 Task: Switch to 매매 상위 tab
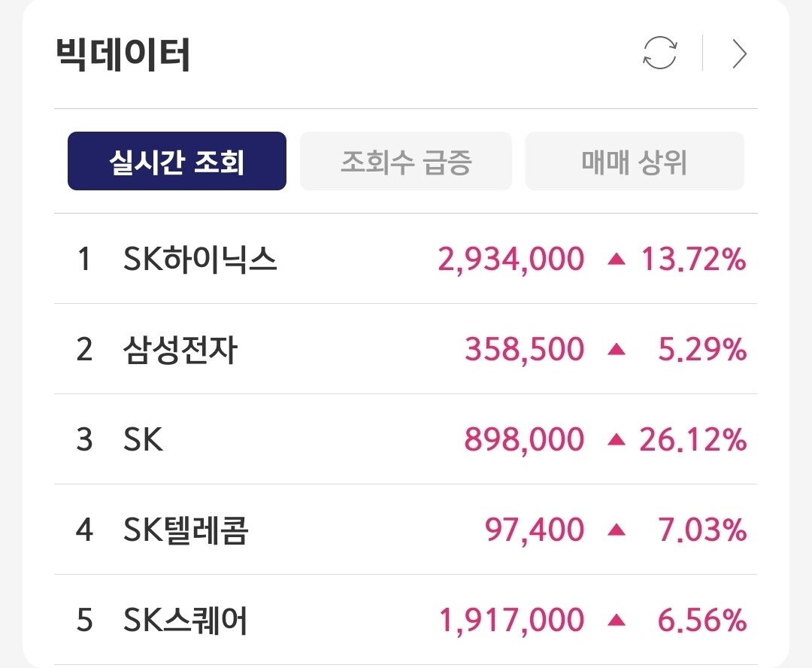click(635, 161)
